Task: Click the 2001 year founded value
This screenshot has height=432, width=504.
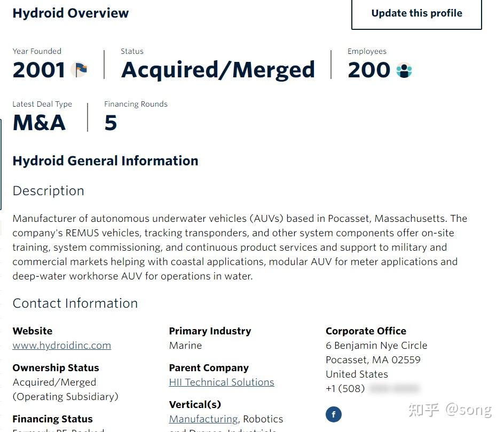Action: point(39,70)
